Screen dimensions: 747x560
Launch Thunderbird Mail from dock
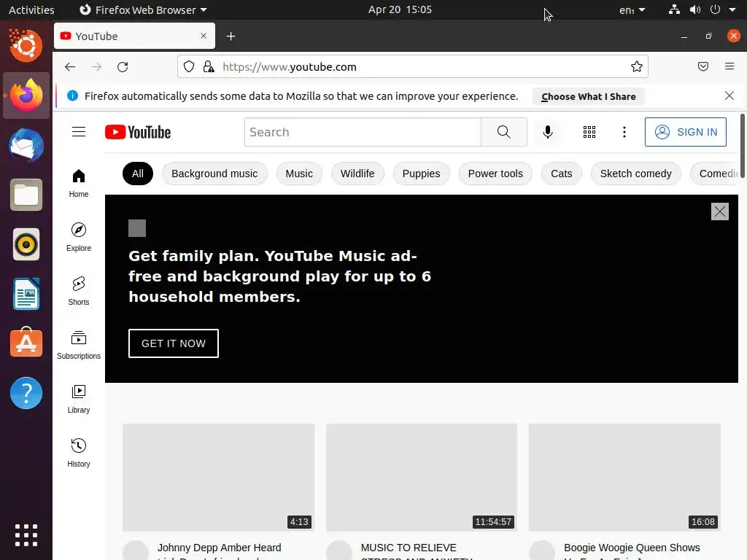(26, 145)
